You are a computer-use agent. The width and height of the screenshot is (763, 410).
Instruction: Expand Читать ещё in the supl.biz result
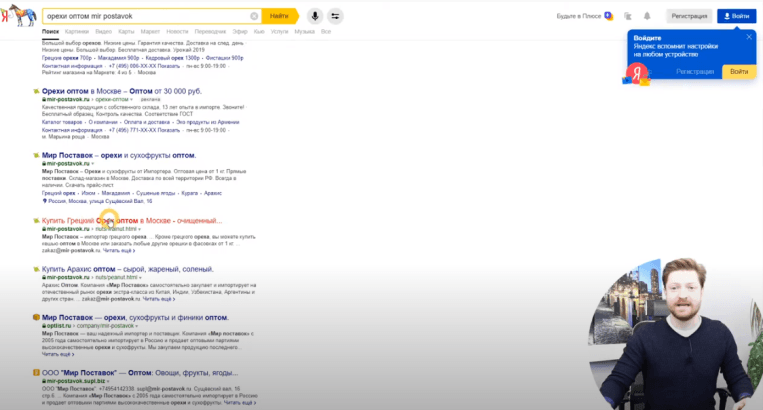240,403
